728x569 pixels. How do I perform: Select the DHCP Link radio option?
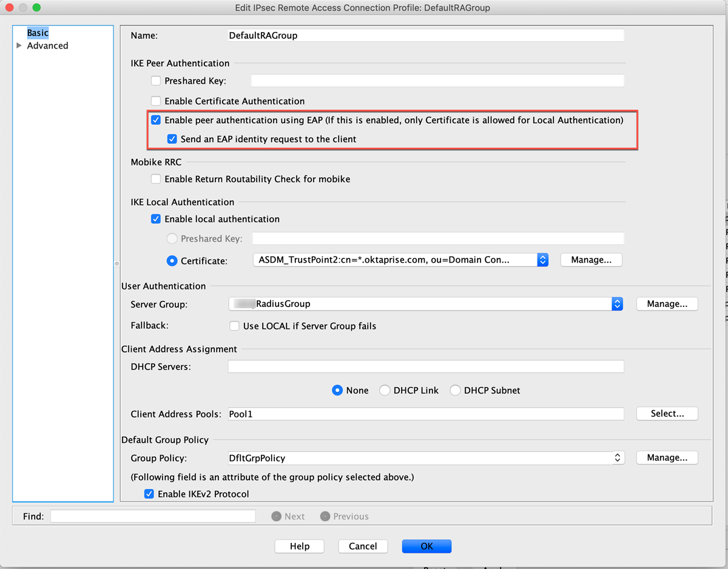point(385,391)
